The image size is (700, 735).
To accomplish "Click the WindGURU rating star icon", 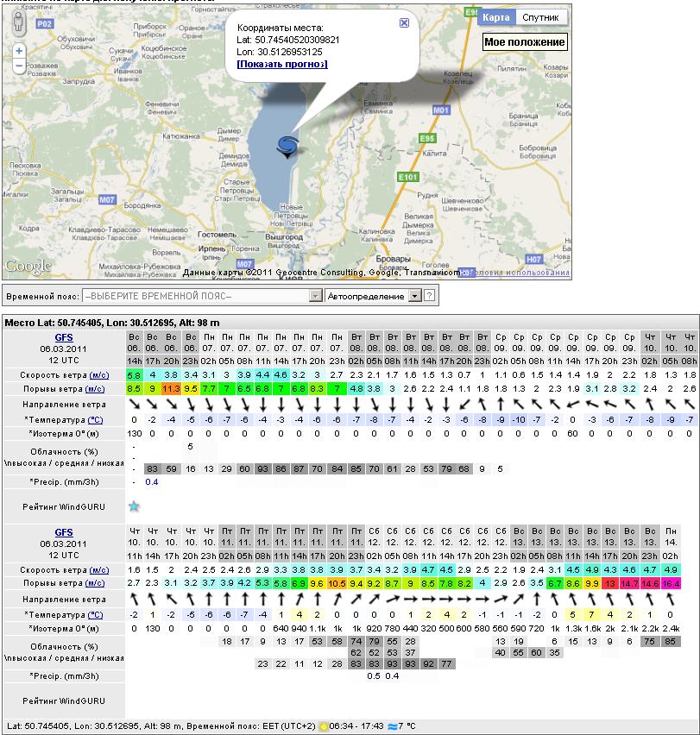I will tap(134, 506).
